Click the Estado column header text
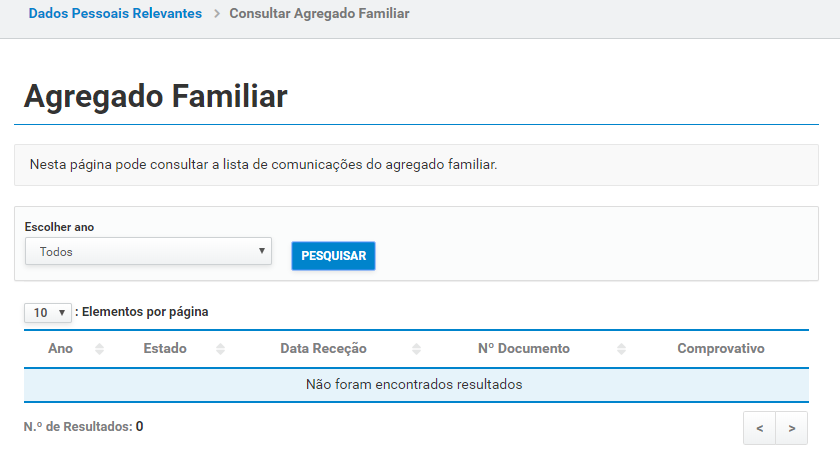This screenshot has height=475, width=840. (165, 349)
